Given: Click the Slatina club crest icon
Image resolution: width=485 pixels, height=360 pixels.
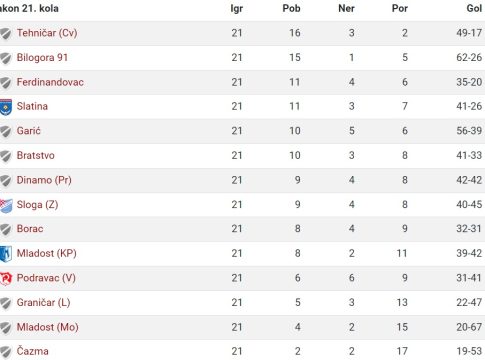Looking at the screenshot, I should tap(6, 107).
